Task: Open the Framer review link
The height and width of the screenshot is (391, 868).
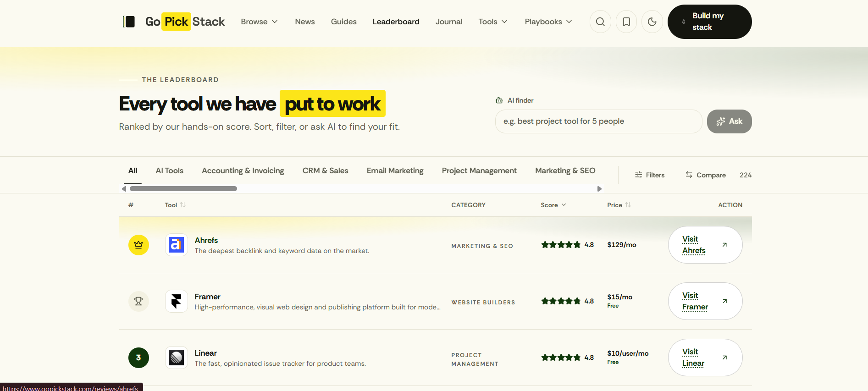Action: pyautogui.click(x=208, y=297)
